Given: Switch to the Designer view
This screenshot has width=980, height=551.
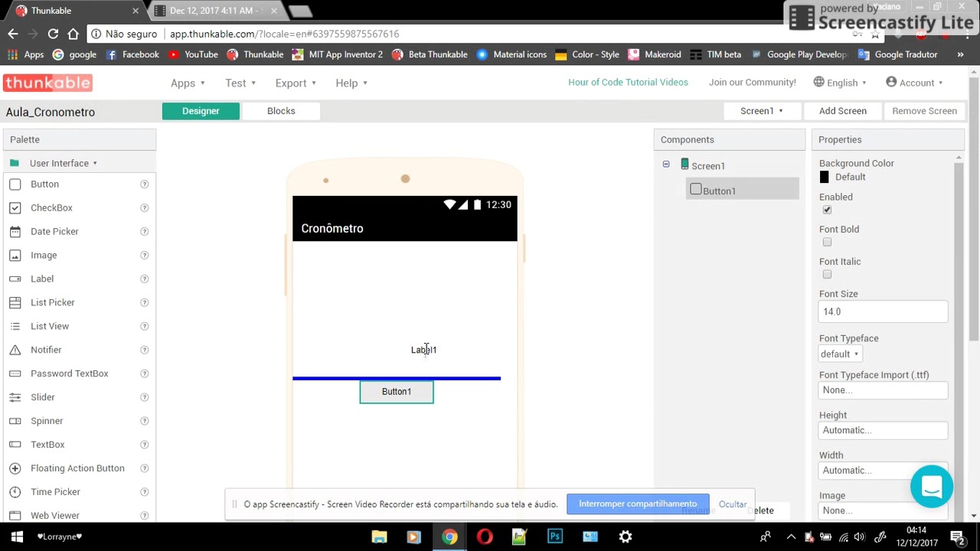Looking at the screenshot, I should coord(201,111).
